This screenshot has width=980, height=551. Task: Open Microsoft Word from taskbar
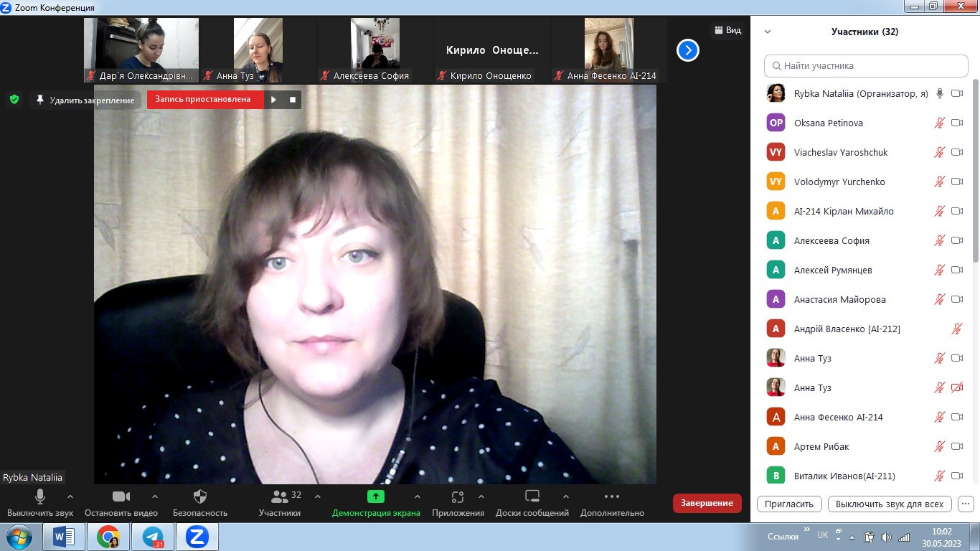click(65, 537)
